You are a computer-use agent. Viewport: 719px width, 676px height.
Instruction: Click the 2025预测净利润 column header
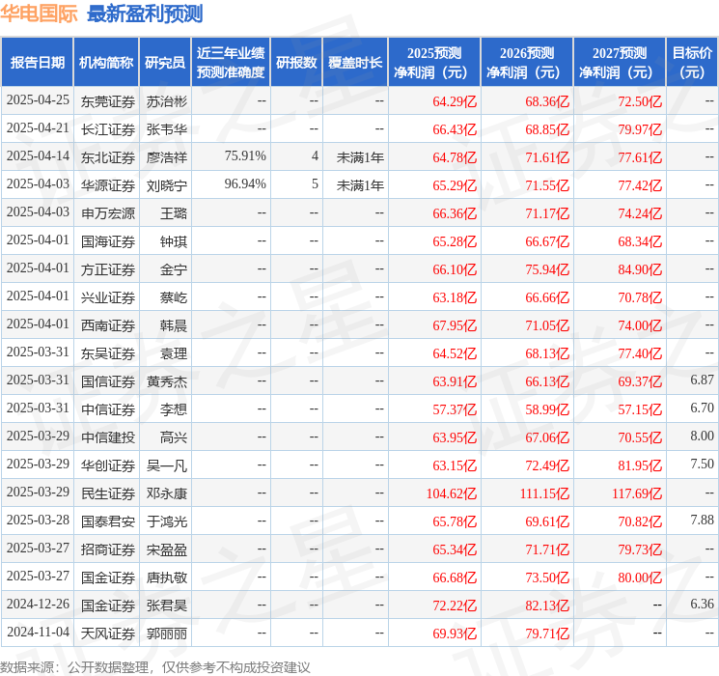434,62
